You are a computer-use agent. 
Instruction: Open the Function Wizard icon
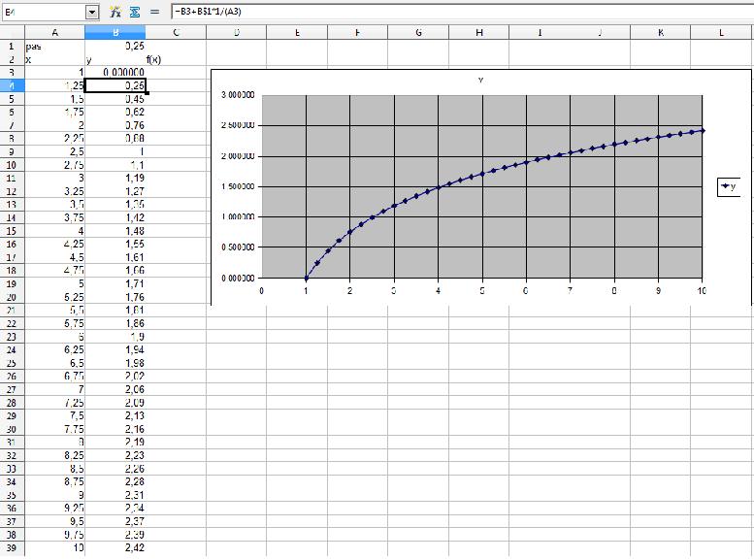(x=115, y=13)
